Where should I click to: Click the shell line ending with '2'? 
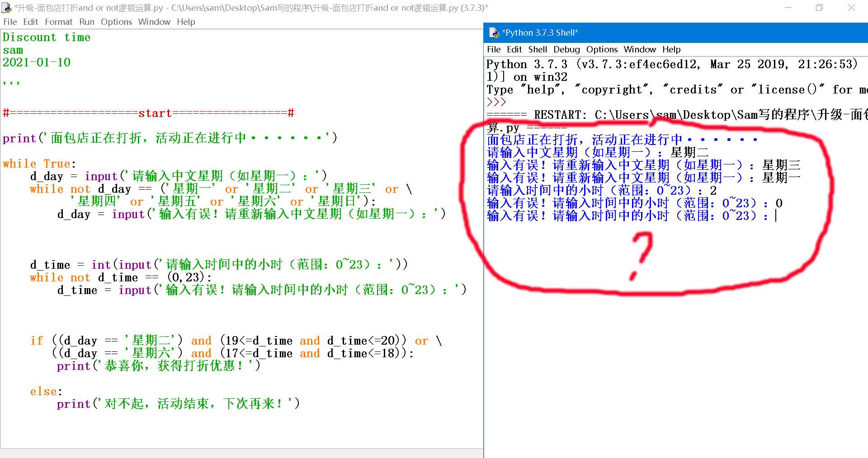tap(602, 191)
